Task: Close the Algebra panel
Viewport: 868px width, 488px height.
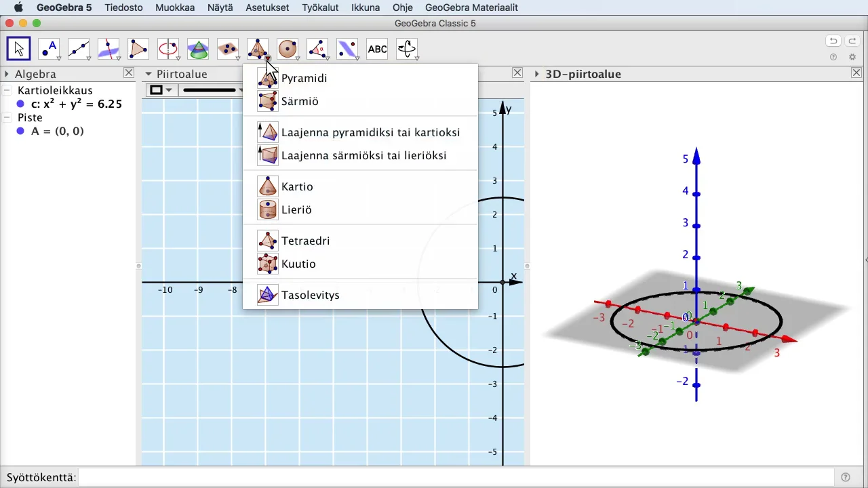Action: click(x=129, y=73)
